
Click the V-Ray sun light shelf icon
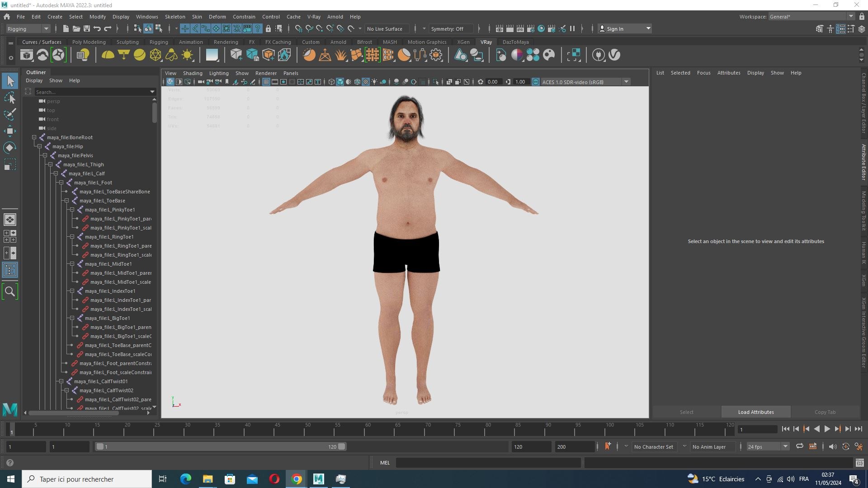click(187, 55)
